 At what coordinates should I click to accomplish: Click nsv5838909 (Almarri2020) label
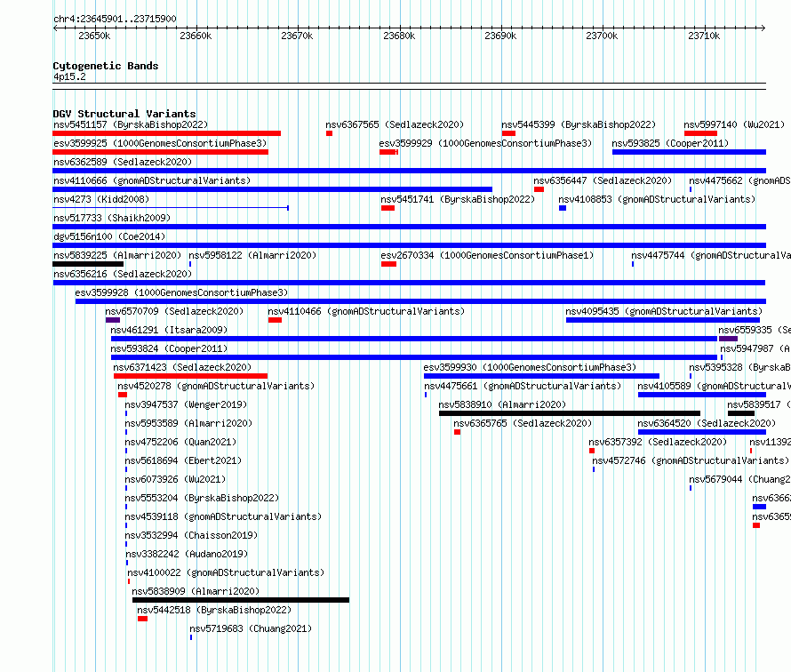coord(196,591)
